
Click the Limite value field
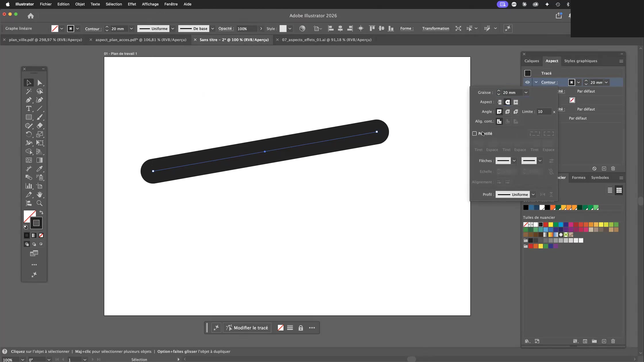click(x=544, y=112)
